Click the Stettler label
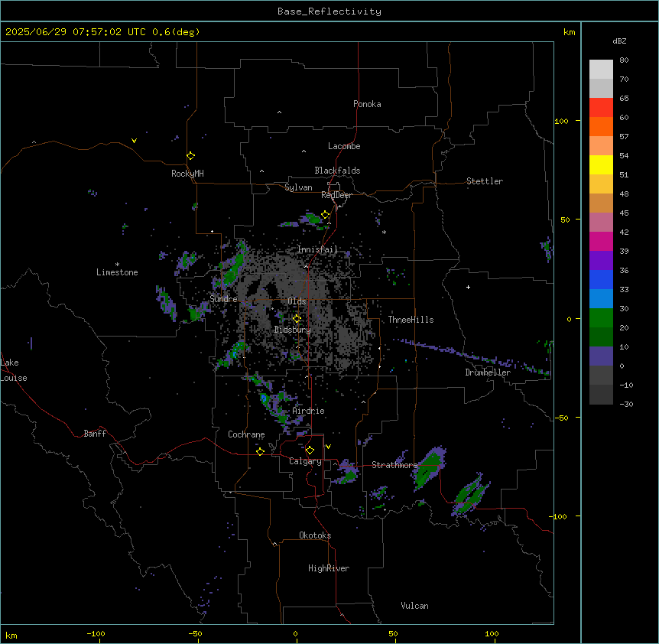 point(485,181)
